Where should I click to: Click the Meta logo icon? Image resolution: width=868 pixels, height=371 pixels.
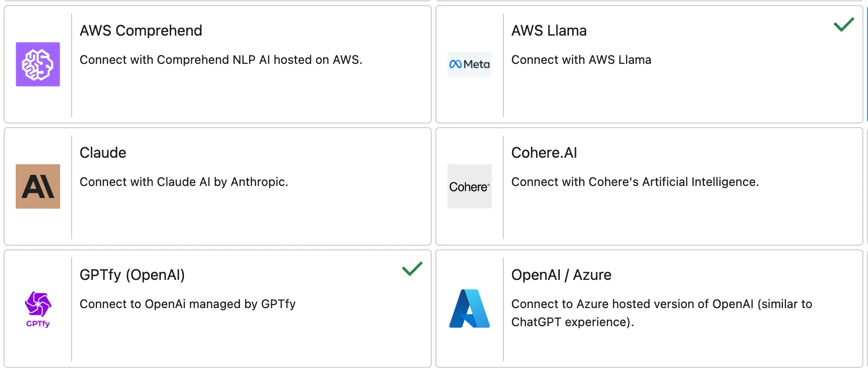[469, 64]
